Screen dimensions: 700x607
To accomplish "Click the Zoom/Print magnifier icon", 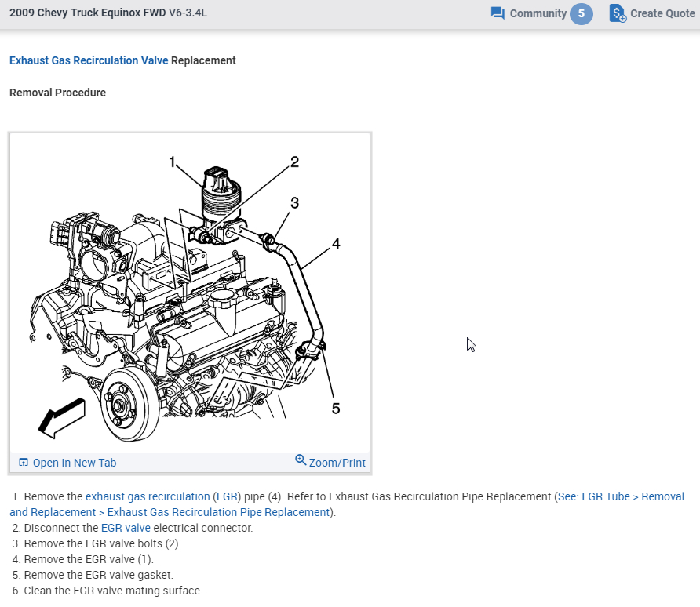I will tap(301, 461).
